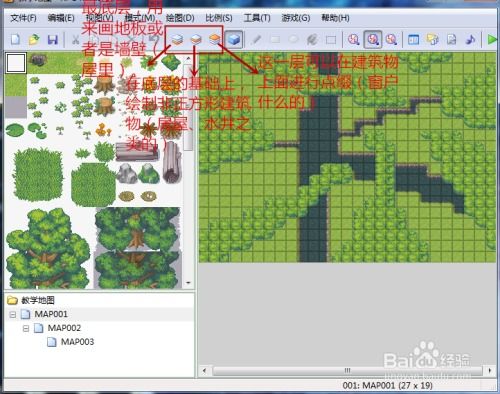Click tileset palette scroll up arrow
500x394 pixels.
point(188,58)
